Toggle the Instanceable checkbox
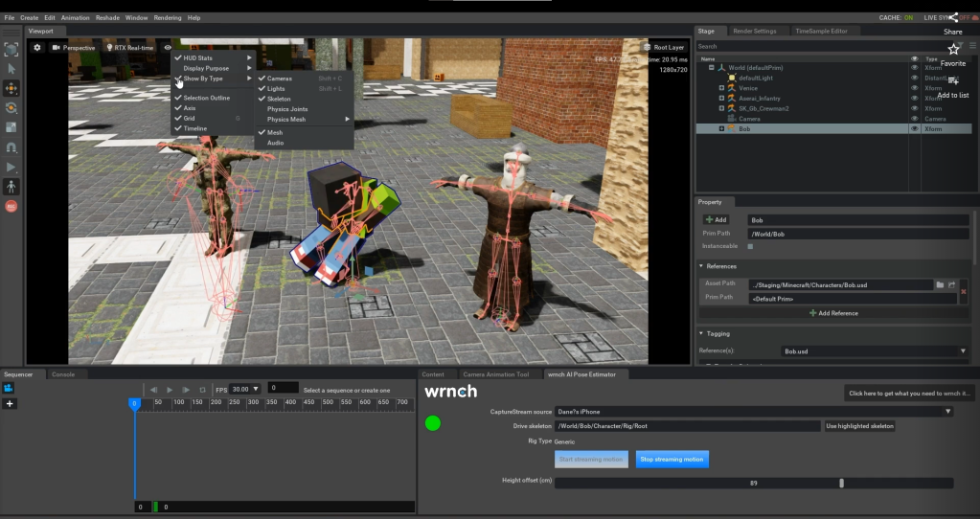 click(x=750, y=246)
